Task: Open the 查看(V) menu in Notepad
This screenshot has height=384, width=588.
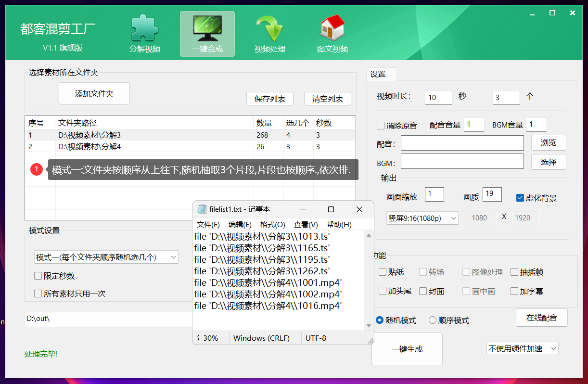Action: (306, 225)
